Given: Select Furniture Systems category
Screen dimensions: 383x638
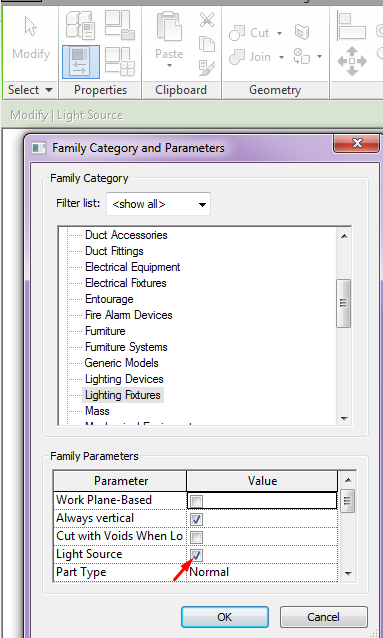Looking at the screenshot, I should [x=126, y=347].
